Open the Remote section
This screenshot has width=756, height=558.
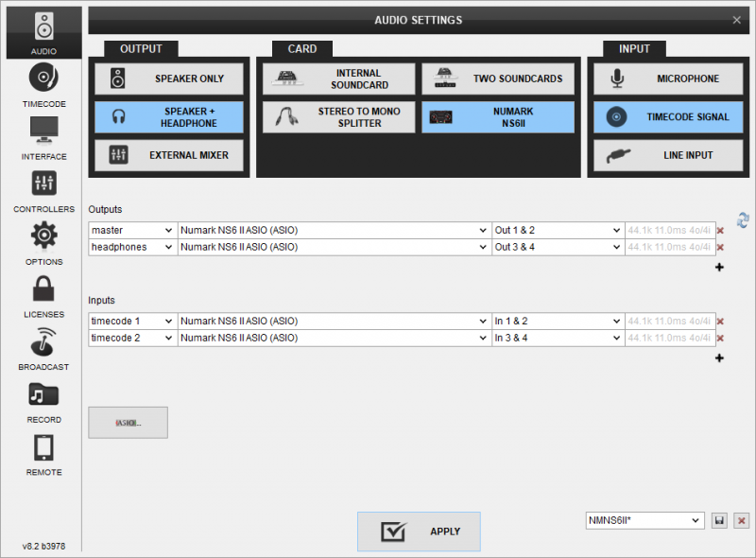coord(43,454)
